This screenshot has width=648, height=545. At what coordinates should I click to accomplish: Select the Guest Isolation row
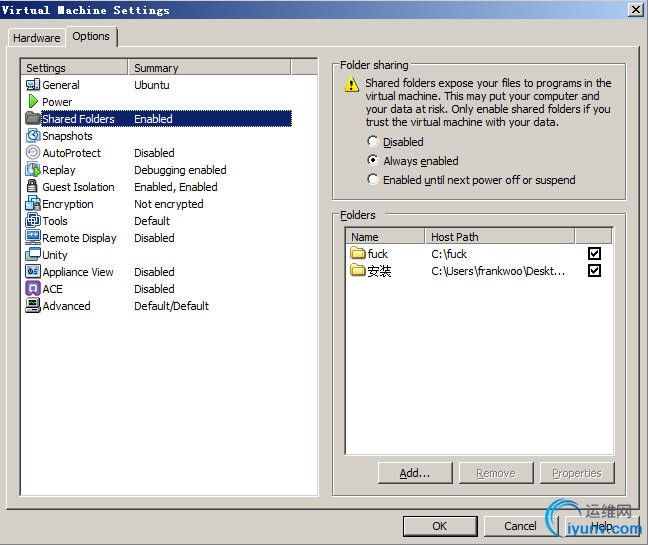(158, 186)
